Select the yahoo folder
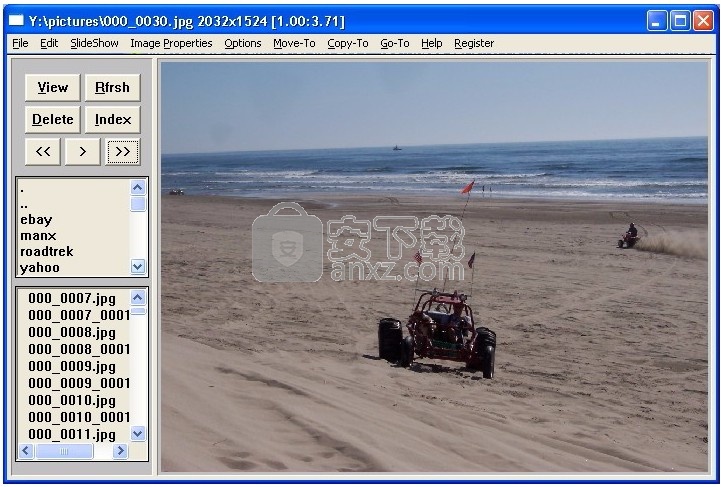 [x=40, y=268]
